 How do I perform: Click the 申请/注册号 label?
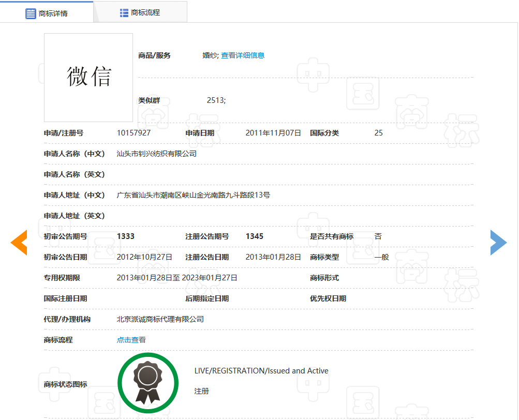(64, 133)
